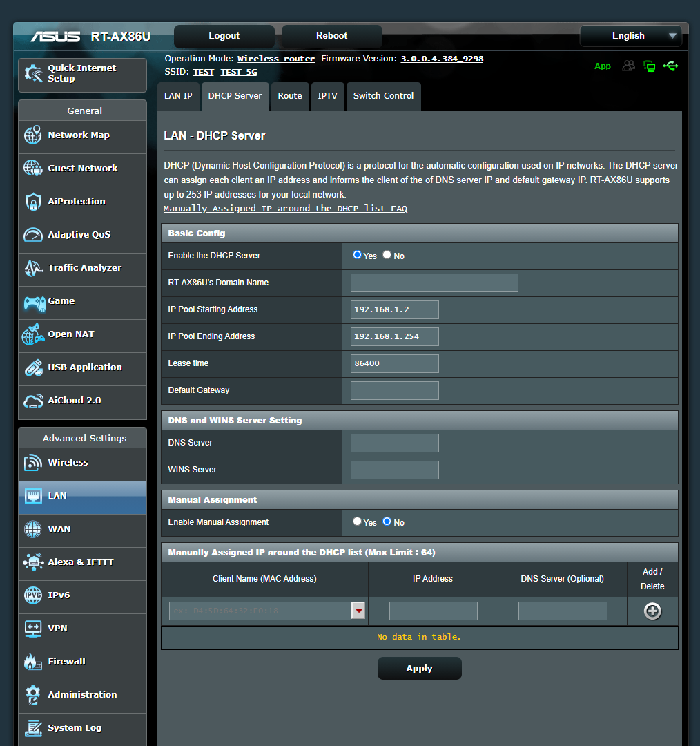Open the Switch Control tab
Screen dimensions: 700x746
click(383, 96)
